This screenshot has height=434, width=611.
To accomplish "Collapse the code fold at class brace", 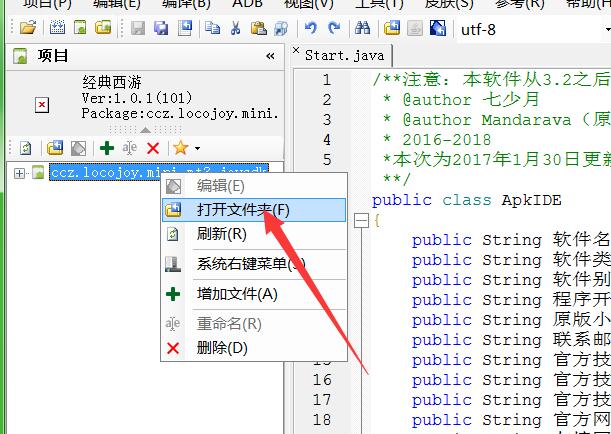I will coord(361,220).
